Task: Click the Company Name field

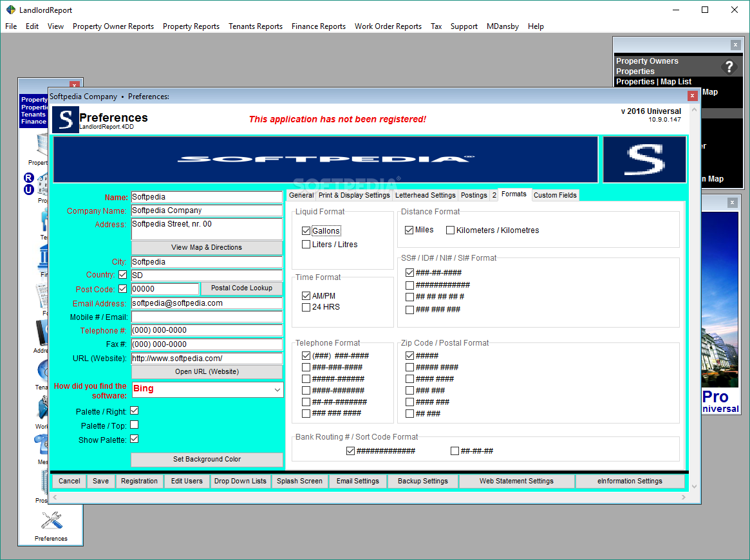Action: tap(207, 210)
